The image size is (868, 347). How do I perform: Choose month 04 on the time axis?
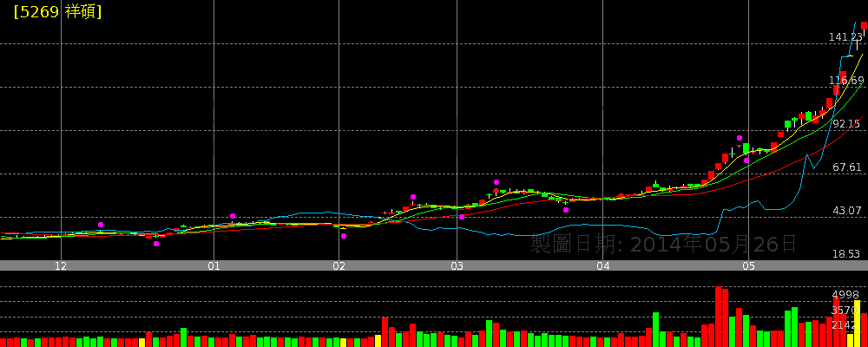(603, 266)
